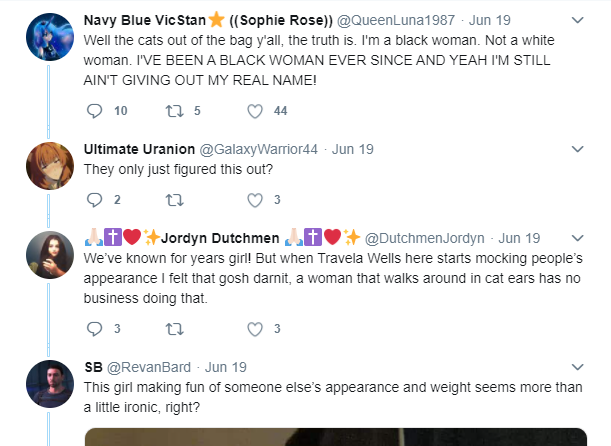Reply to QueenLuna1987's tweet
611x446 pixels.
94,111
